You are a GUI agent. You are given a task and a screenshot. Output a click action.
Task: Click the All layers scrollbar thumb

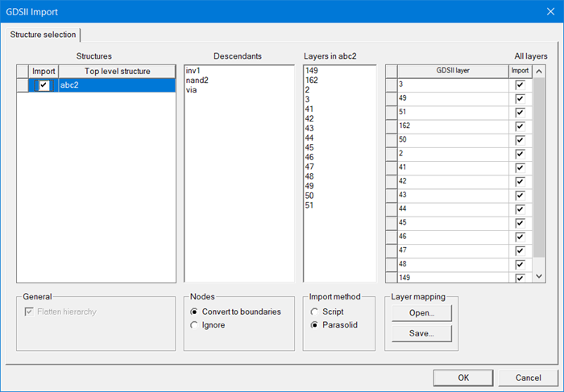[539, 167]
